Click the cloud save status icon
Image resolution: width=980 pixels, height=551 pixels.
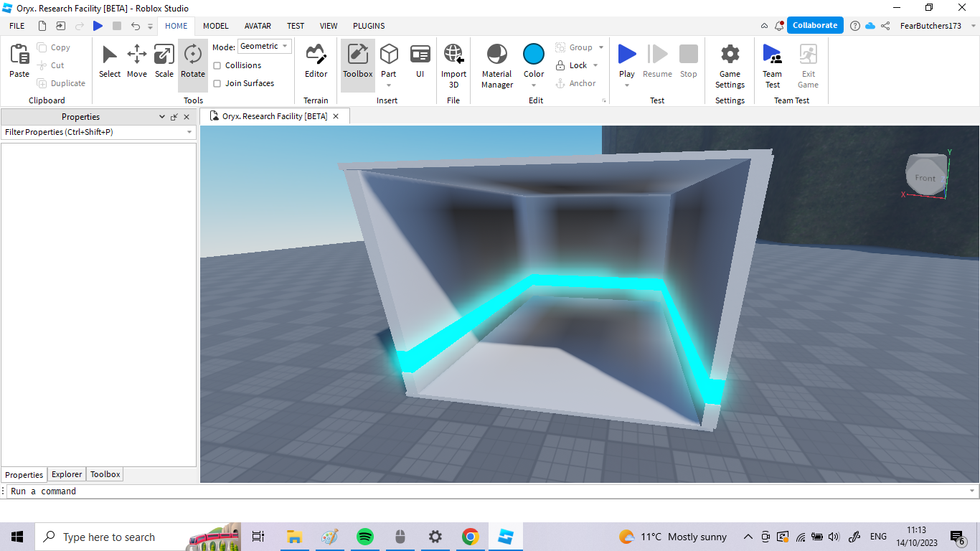870,26
